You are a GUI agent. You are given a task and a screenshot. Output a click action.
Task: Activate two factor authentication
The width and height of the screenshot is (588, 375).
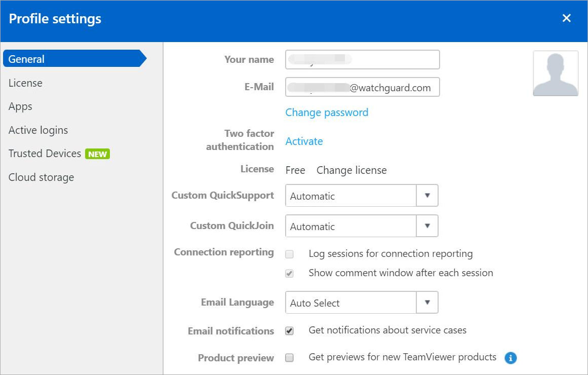304,141
